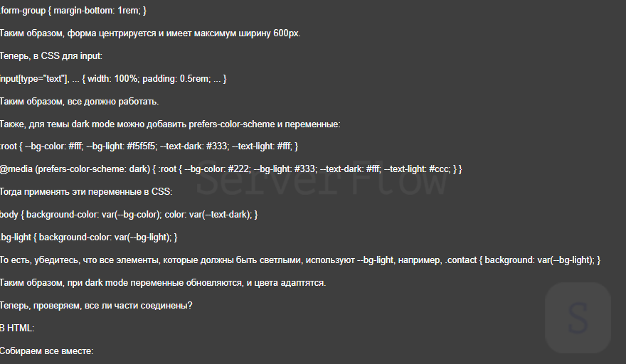Image resolution: width=626 pixels, height=364 pixels.
Task: Click the 'В HTML:' line
Action: tap(17, 328)
